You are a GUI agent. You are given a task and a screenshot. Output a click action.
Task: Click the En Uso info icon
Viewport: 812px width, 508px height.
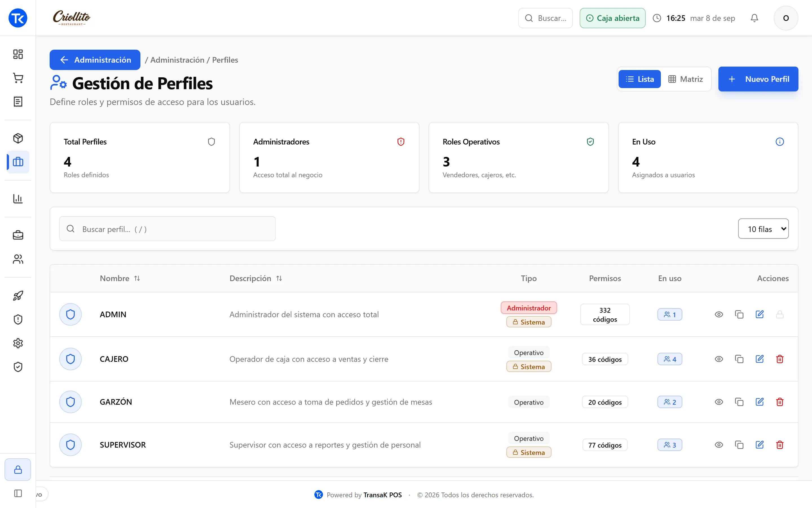tap(780, 141)
